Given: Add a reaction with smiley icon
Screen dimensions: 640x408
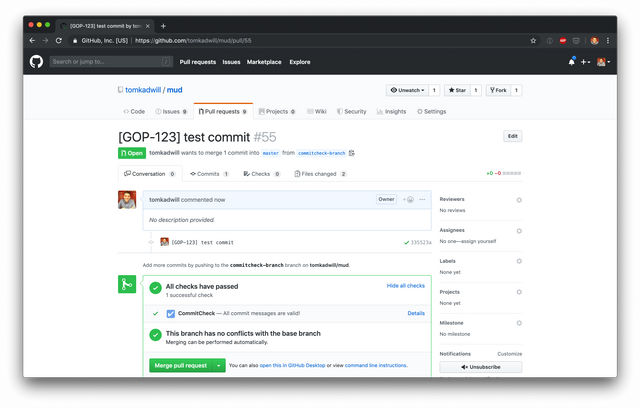Looking at the screenshot, I should point(409,200).
